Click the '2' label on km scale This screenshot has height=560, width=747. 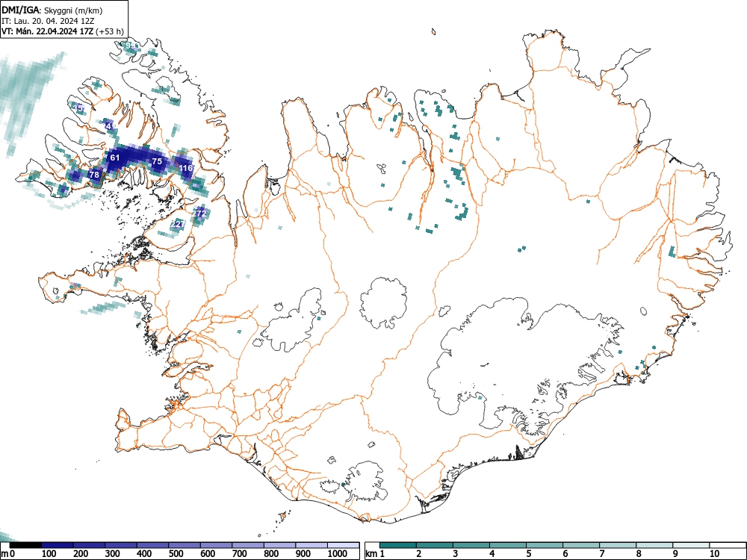click(418, 554)
